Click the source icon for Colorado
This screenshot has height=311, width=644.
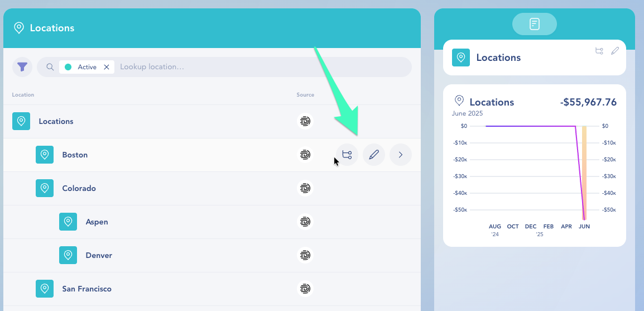305,188
